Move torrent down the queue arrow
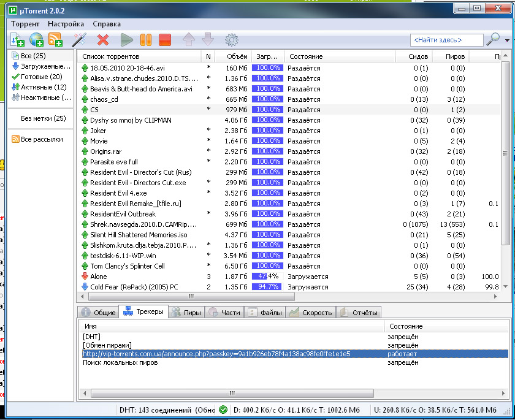Viewport: 515px width, 420px height. click(x=208, y=40)
